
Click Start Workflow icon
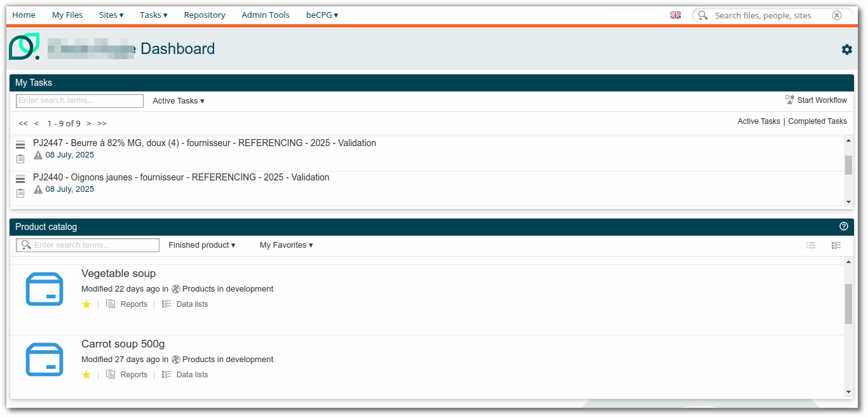tap(790, 100)
